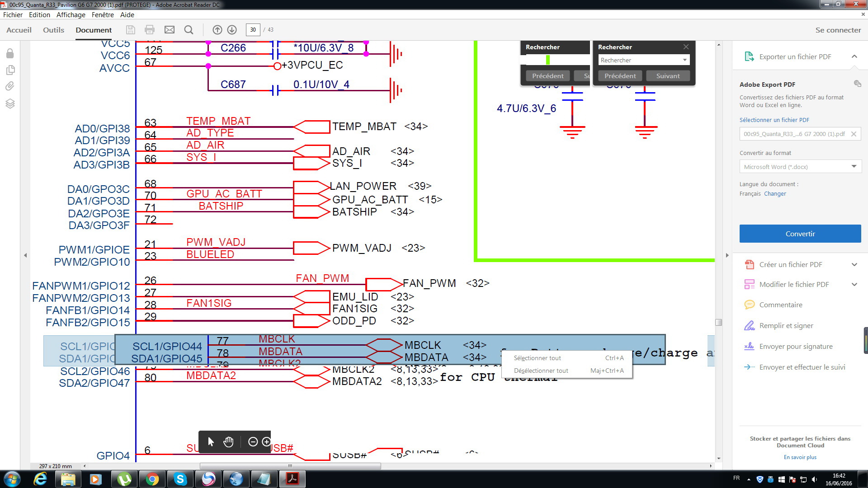Select the arrow selection tool

tap(211, 442)
